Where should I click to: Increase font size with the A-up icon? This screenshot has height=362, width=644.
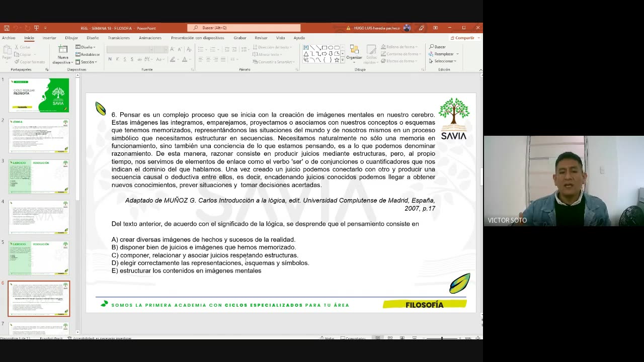pos(173,49)
